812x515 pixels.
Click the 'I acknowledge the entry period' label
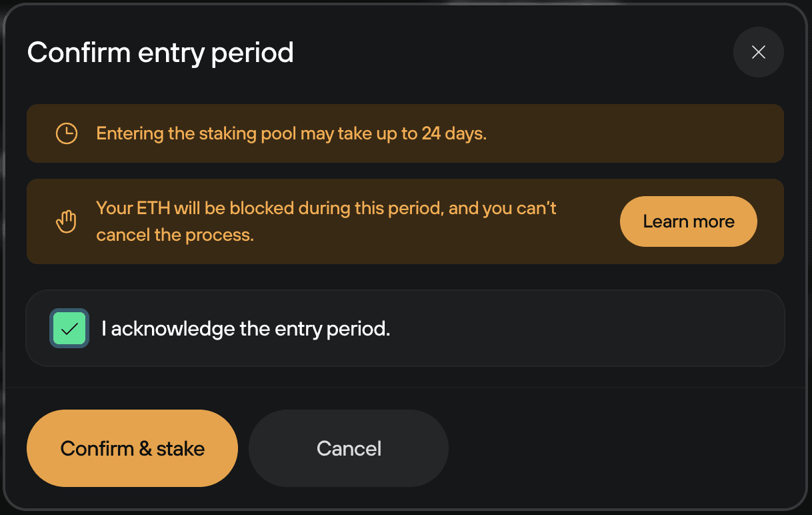click(x=246, y=328)
